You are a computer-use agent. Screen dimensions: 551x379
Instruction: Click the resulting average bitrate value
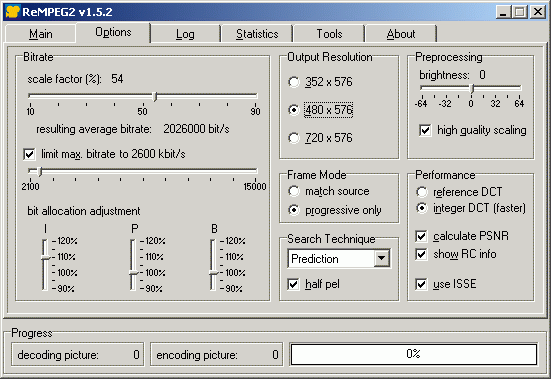click(196, 129)
